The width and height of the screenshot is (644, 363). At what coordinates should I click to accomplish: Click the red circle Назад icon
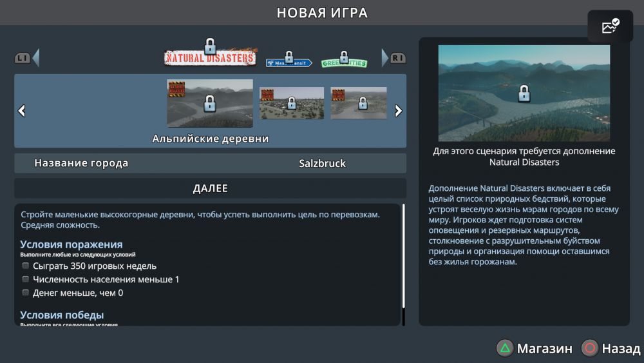pos(590,348)
